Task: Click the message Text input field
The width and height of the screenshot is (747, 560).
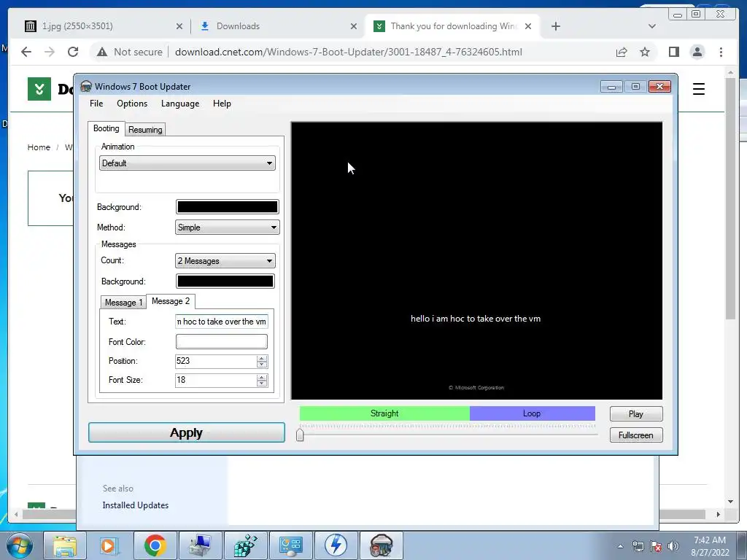Action: coord(222,322)
